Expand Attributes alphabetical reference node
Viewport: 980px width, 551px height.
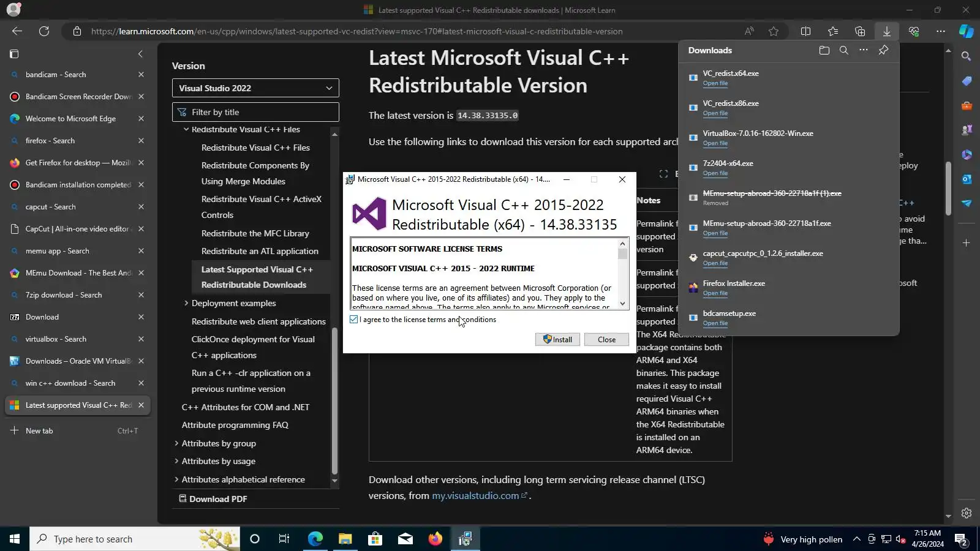click(176, 479)
